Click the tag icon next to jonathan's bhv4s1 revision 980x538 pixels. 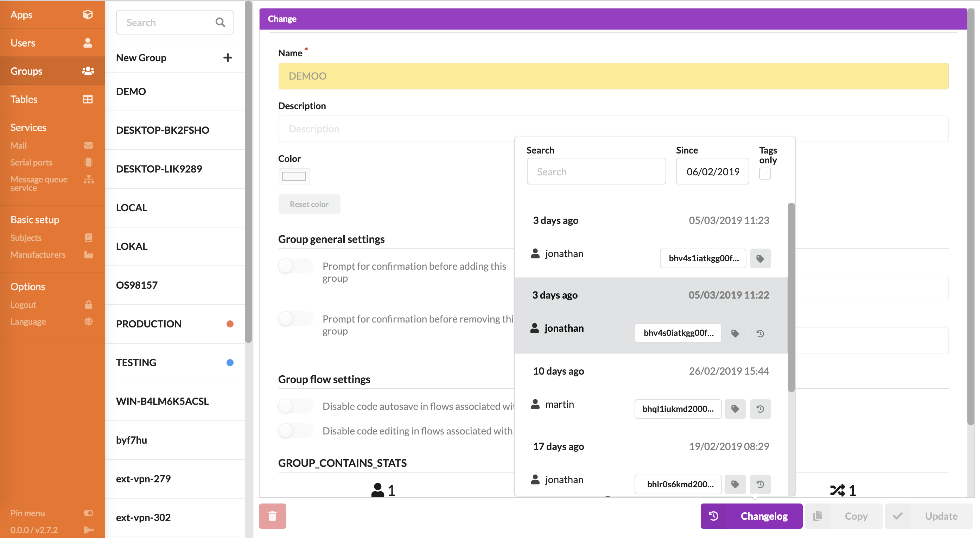760,258
